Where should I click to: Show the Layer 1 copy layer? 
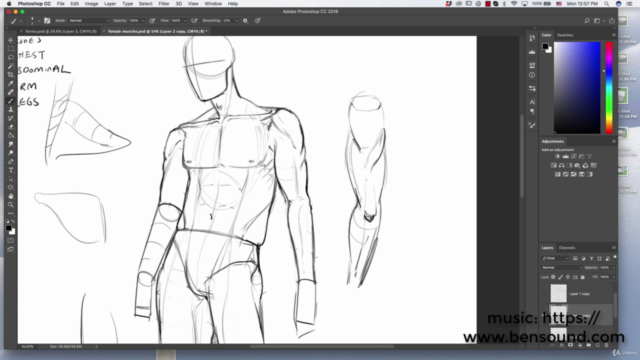[x=544, y=293]
